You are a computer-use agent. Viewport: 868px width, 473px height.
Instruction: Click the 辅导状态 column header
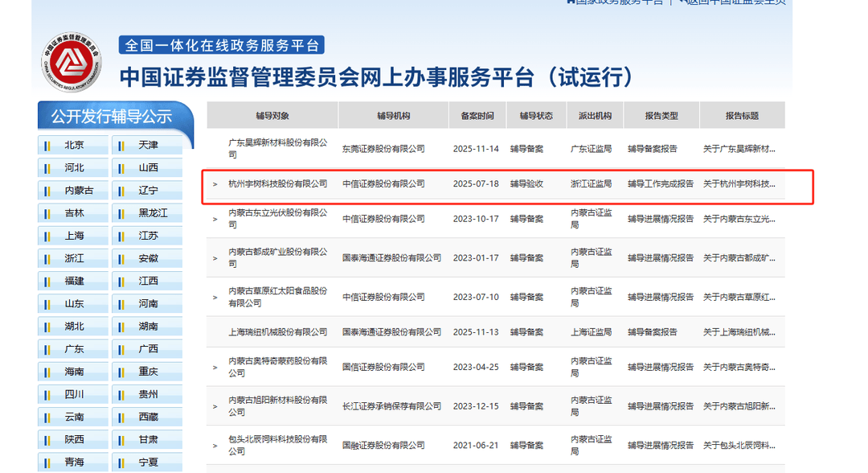[536, 116]
